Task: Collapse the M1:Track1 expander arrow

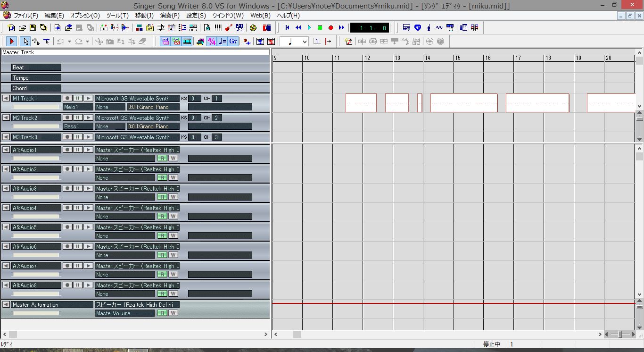Action: coord(6,99)
